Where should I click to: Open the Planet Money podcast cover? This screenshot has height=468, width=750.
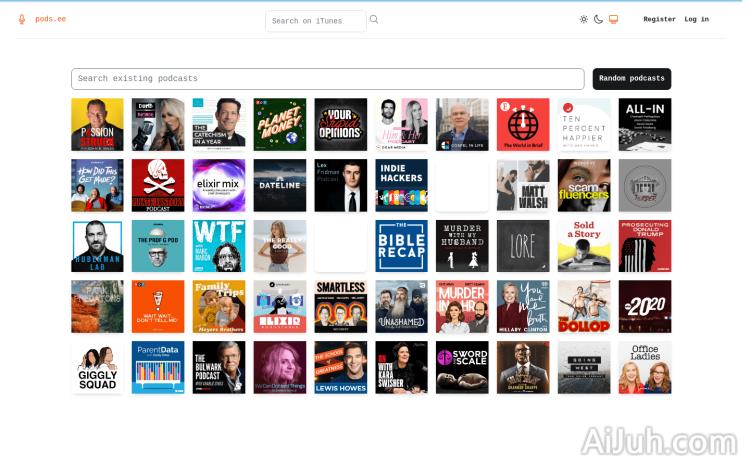(279, 124)
